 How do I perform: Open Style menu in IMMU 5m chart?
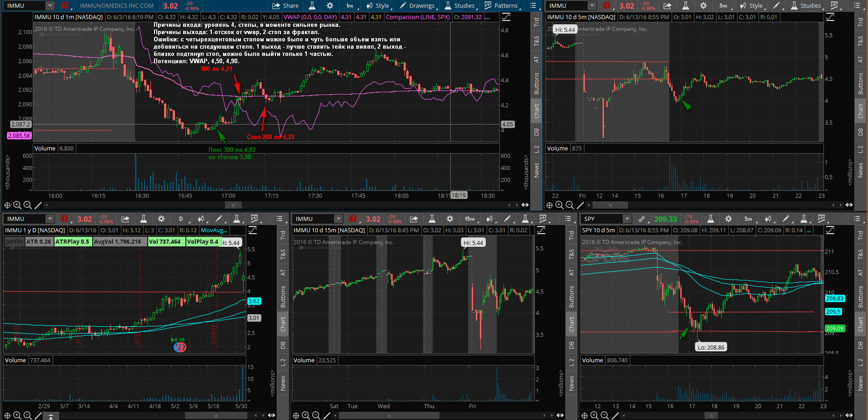[752, 5]
